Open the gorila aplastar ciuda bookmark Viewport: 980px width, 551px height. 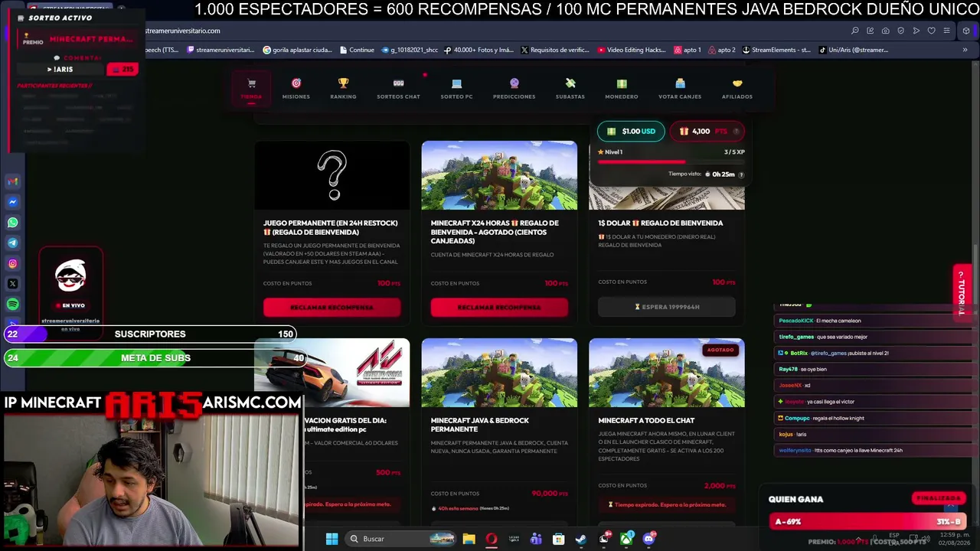click(x=297, y=50)
